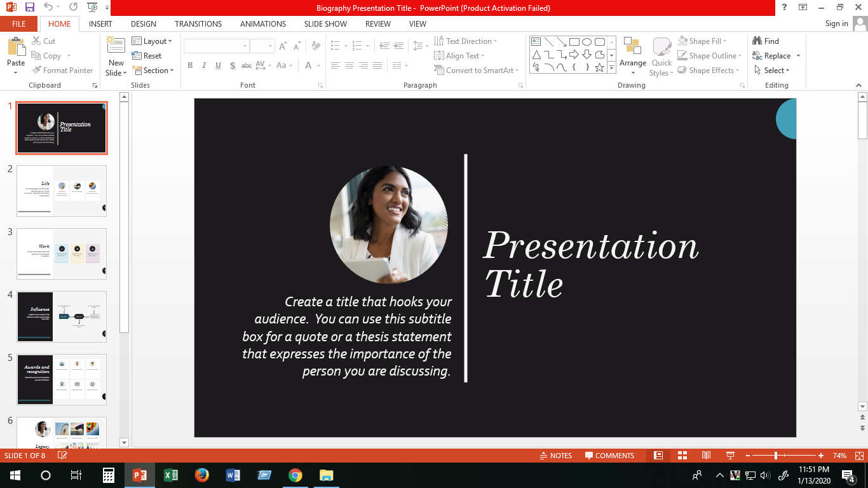Click the Find tool in Editing group
The image size is (868, 488).
pos(766,41)
